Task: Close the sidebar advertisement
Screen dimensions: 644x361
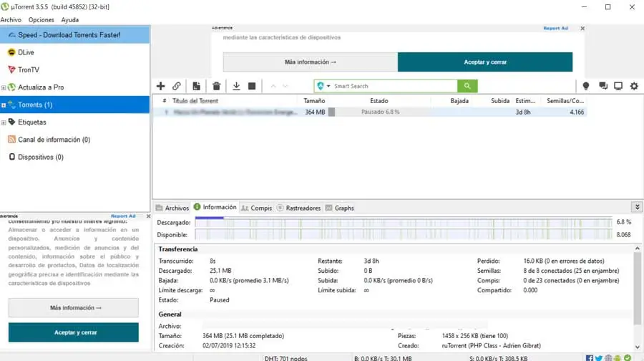Action: (148, 216)
